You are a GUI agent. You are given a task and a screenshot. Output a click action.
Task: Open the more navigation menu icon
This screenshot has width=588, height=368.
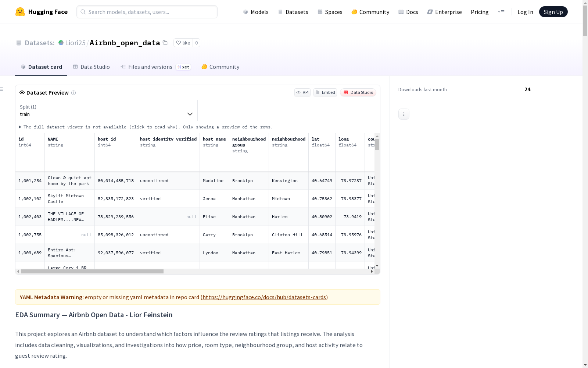[x=501, y=12]
